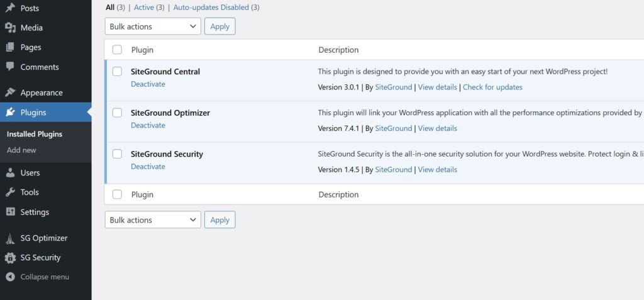Deactivate the SiteGround Optimizer plugin
This screenshot has width=644, height=300.
coord(148,125)
